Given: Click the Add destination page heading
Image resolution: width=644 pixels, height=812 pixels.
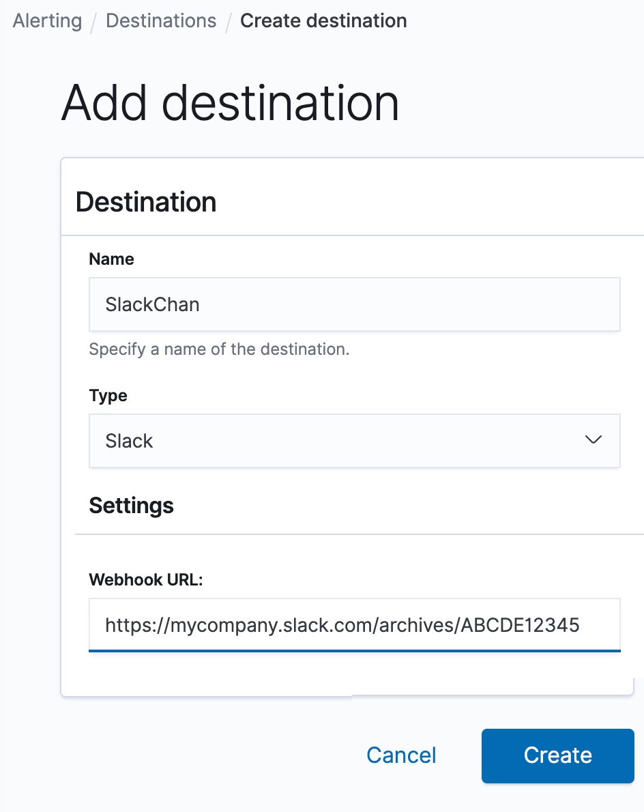Looking at the screenshot, I should click(230, 103).
